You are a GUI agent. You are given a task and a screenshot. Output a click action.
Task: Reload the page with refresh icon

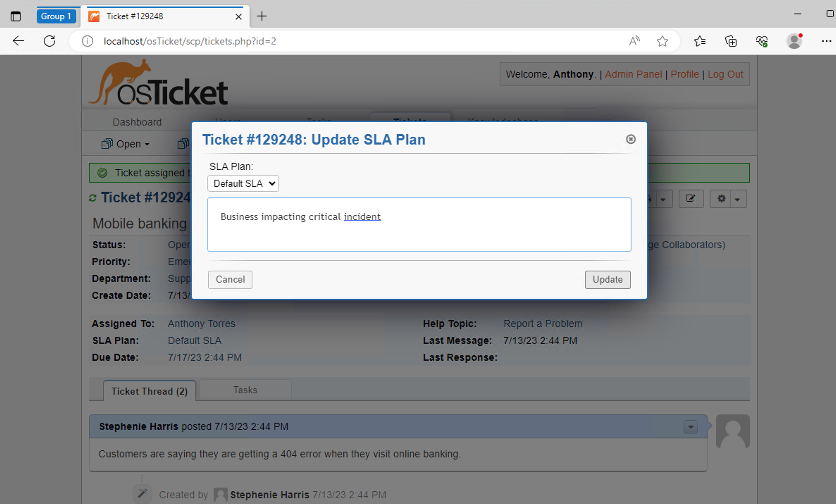pos(49,41)
